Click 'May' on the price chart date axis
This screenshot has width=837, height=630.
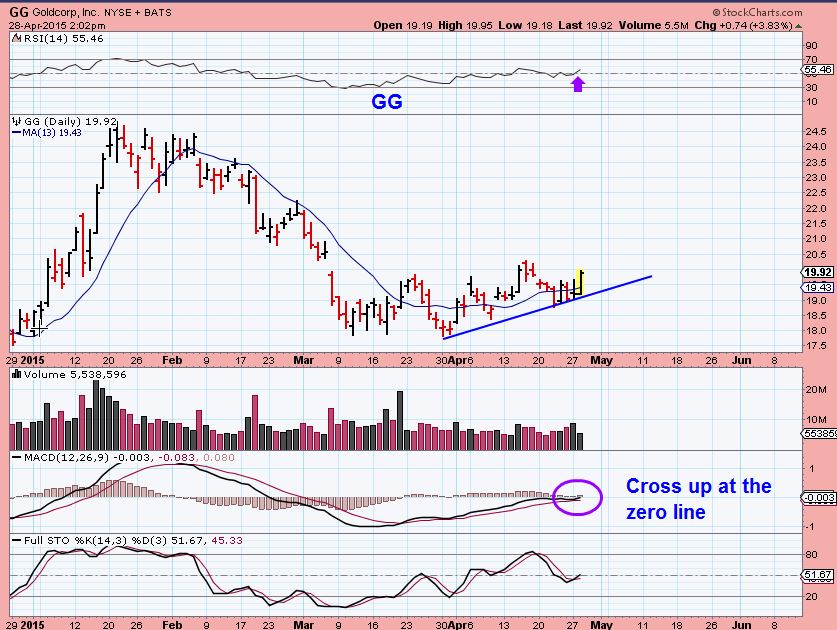(601, 360)
